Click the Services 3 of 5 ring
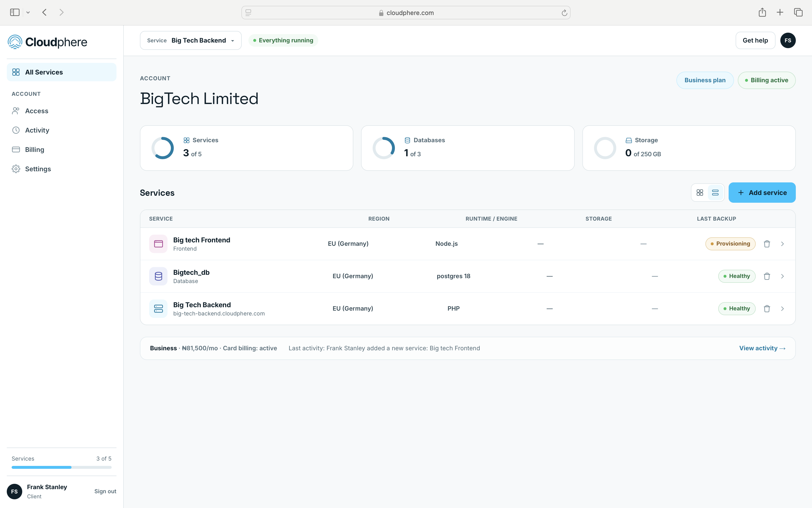 (x=163, y=148)
